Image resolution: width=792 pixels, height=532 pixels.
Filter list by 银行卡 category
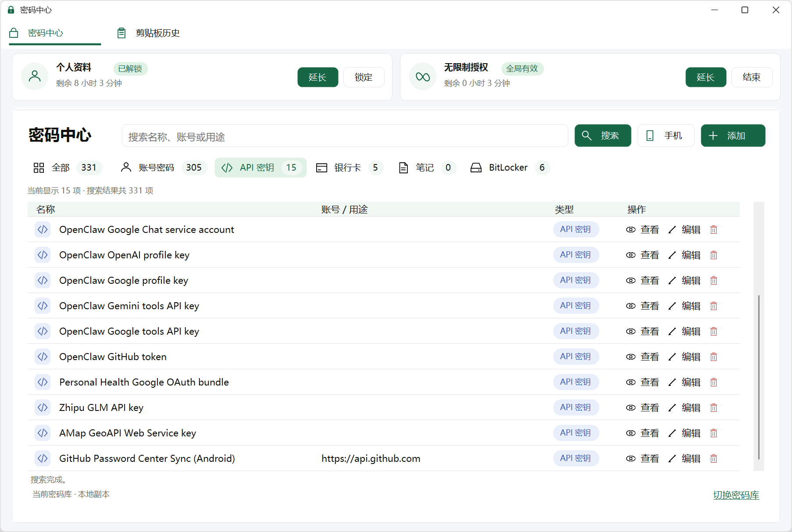[350, 168]
